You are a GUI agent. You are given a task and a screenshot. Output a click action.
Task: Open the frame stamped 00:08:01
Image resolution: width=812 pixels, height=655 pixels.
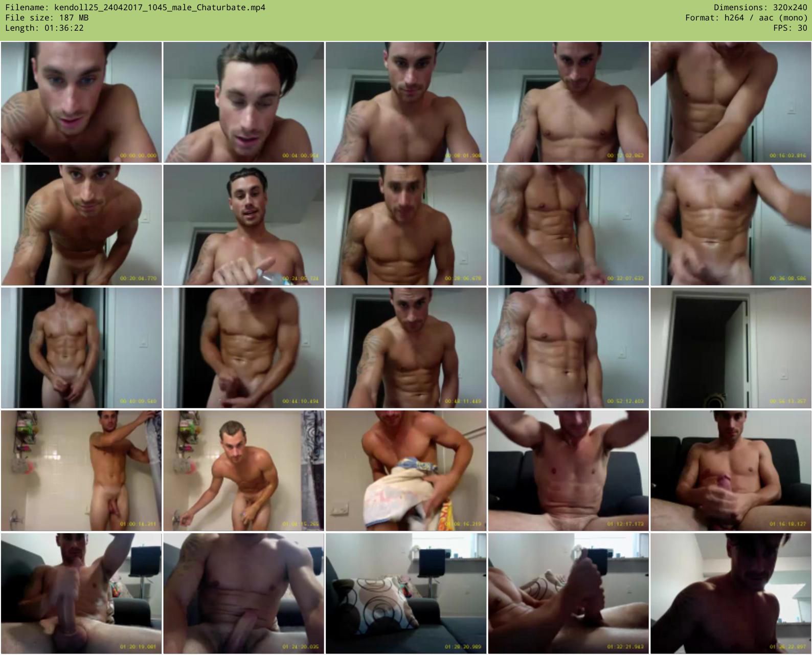point(406,102)
